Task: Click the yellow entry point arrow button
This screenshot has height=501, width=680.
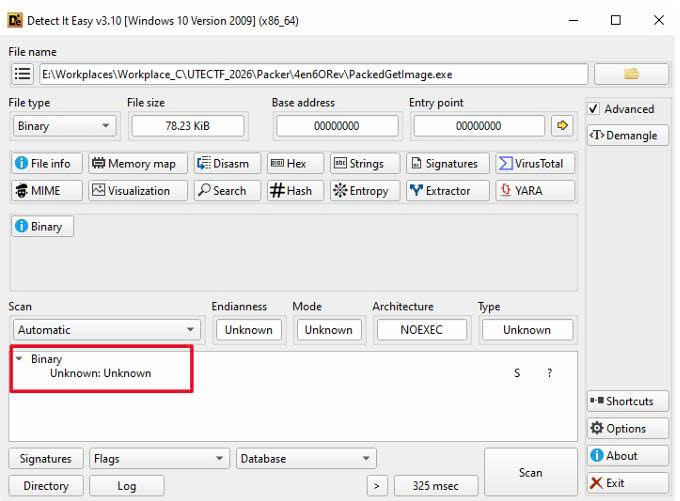Action: [562, 126]
